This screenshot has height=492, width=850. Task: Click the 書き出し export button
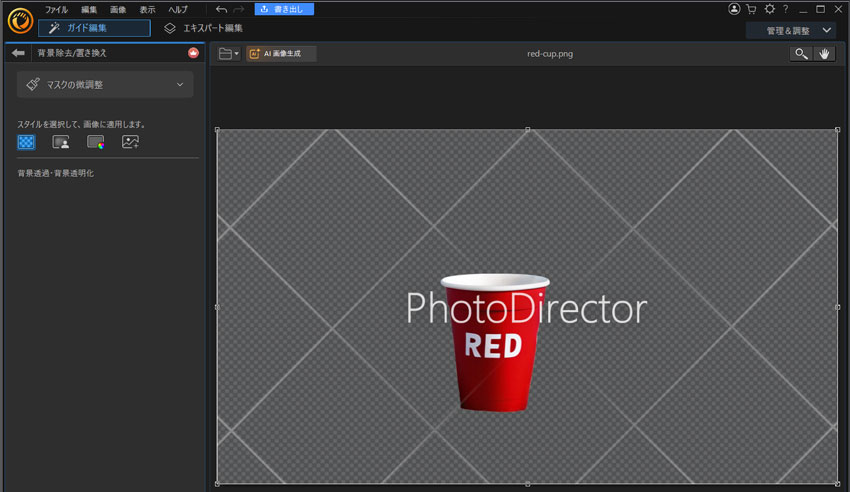click(x=284, y=9)
